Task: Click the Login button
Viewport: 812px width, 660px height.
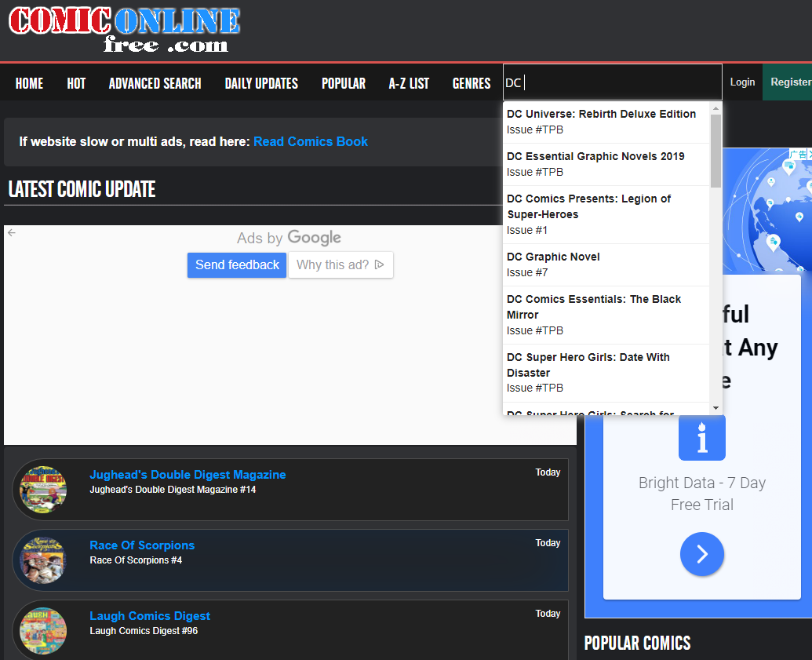Action: (742, 82)
